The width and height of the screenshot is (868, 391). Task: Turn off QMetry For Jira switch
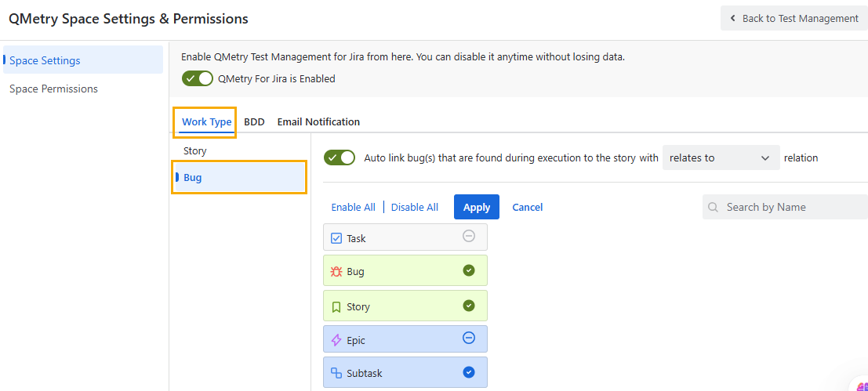click(197, 78)
